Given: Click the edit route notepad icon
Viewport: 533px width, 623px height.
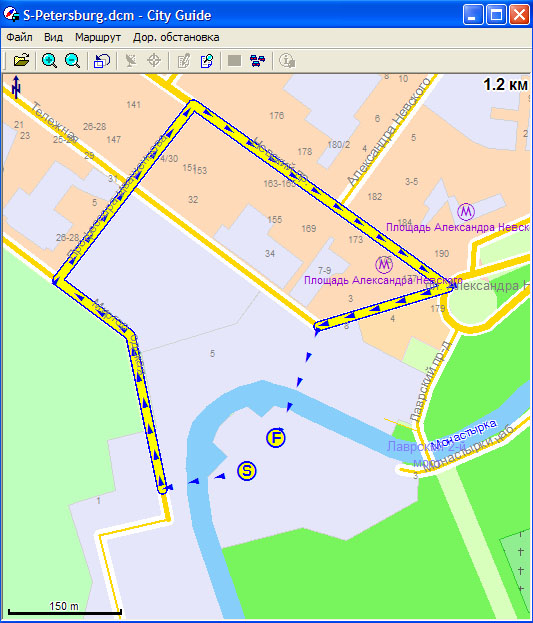Looking at the screenshot, I should [x=184, y=60].
